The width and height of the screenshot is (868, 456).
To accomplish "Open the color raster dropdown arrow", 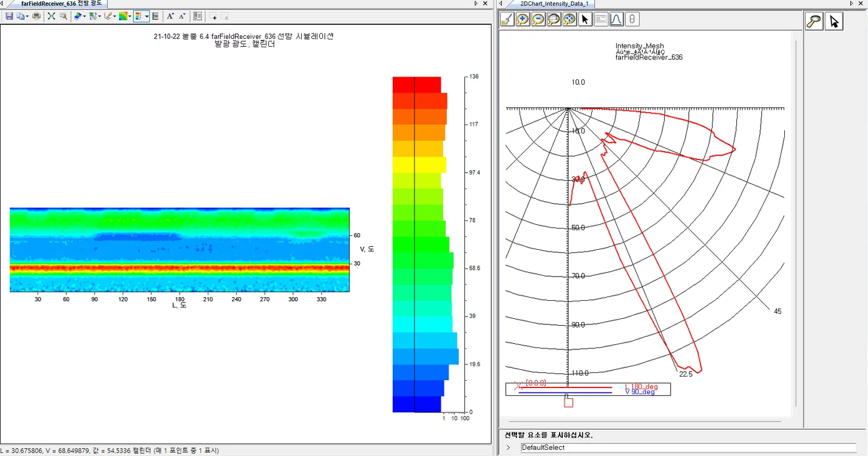I will (130, 16).
